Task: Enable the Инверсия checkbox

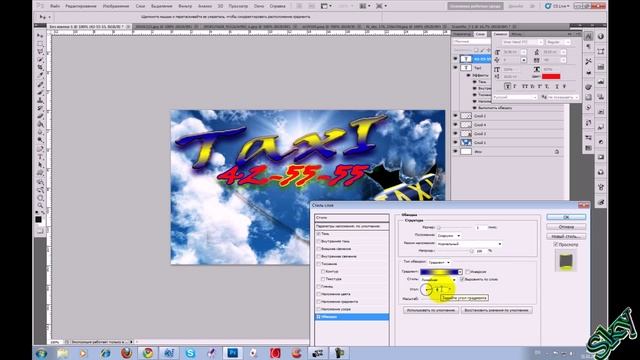Action: pos(468,271)
